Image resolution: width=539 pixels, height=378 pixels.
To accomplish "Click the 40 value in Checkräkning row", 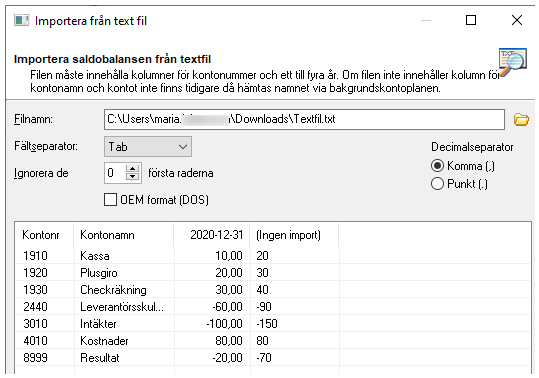I will [x=262, y=290].
